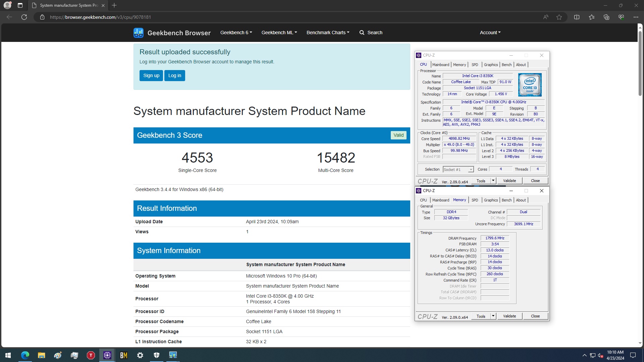Open tab actions menu icon
The height and width of the screenshot is (362, 644).
click(x=20, y=5)
